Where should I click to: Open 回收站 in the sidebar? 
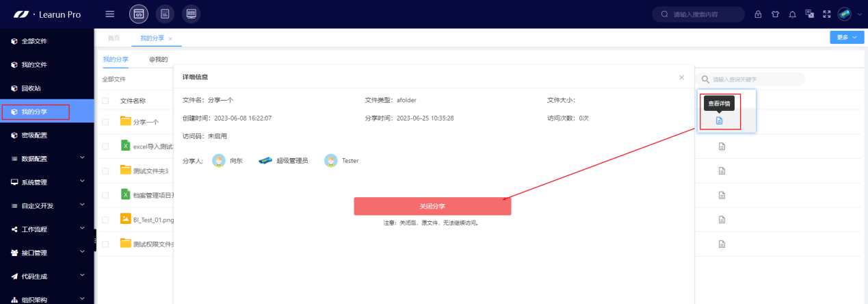pos(47,88)
